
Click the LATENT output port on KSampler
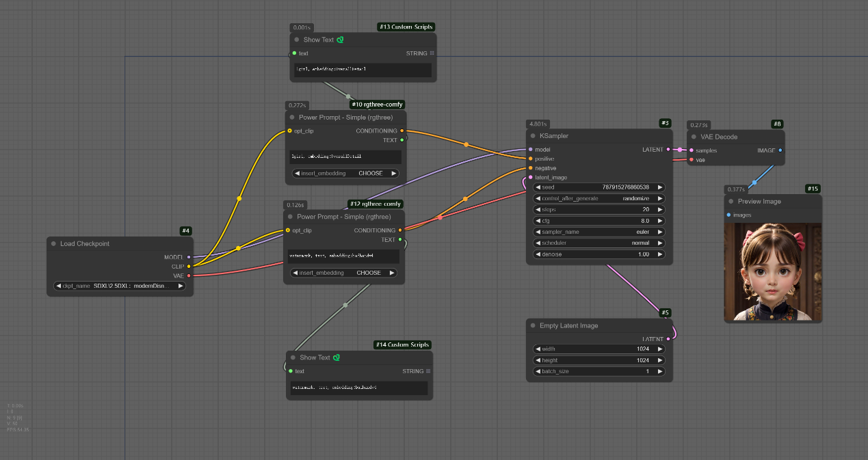click(x=670, y=149)
